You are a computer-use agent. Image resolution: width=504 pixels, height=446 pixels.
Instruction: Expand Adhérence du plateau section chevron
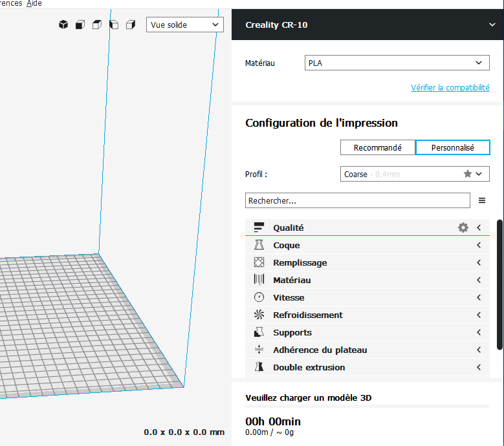coord(479,350)
